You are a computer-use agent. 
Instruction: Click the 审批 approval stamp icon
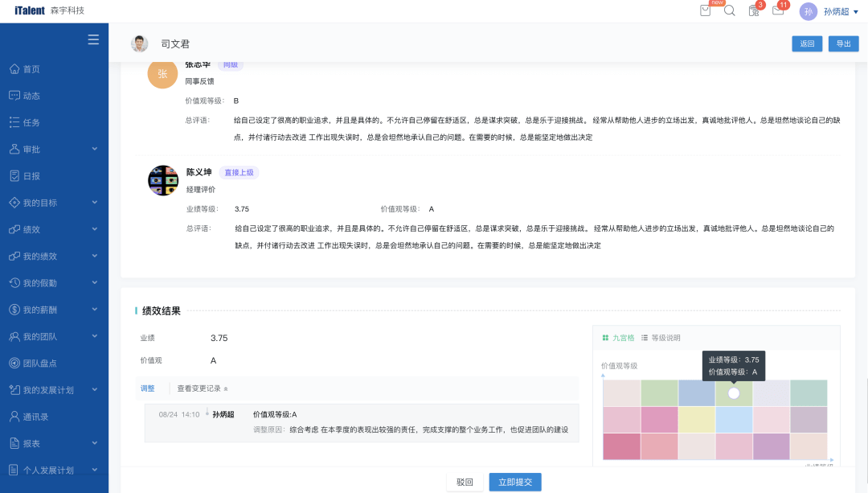(x=14, y=149)
